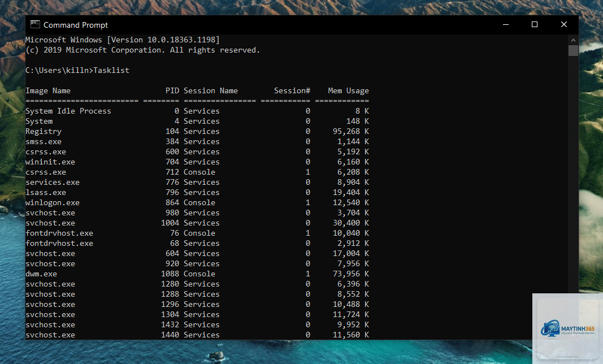Click 'Console' in the winlogon.exe row
The width and height of the screenshot is (603, 364).
[199, 203]
